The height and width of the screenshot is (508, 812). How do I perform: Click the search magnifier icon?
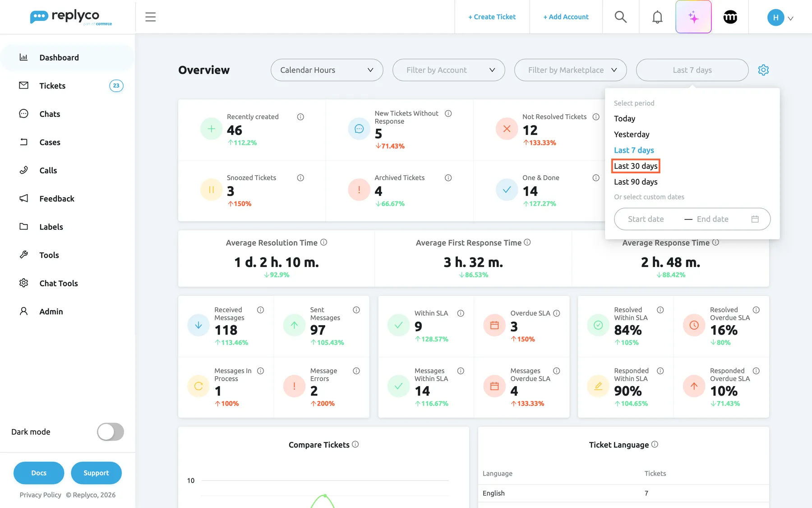621,17
